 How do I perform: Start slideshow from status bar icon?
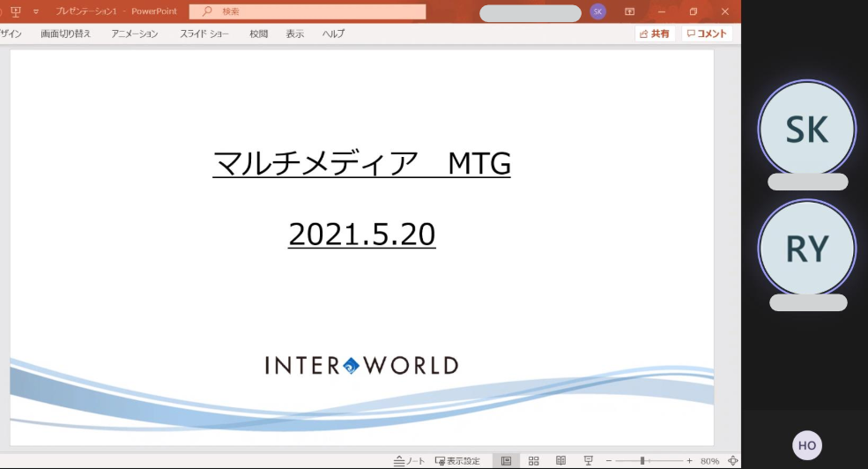[x=589, y=461]
